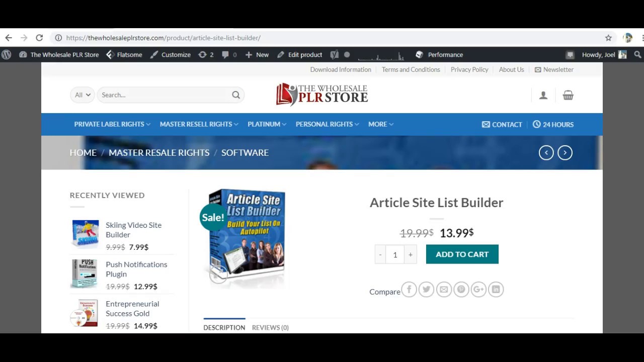Screen dimensions: 644x362
Task: Switch to the Description tab
Action: click(x=224, y=327)
